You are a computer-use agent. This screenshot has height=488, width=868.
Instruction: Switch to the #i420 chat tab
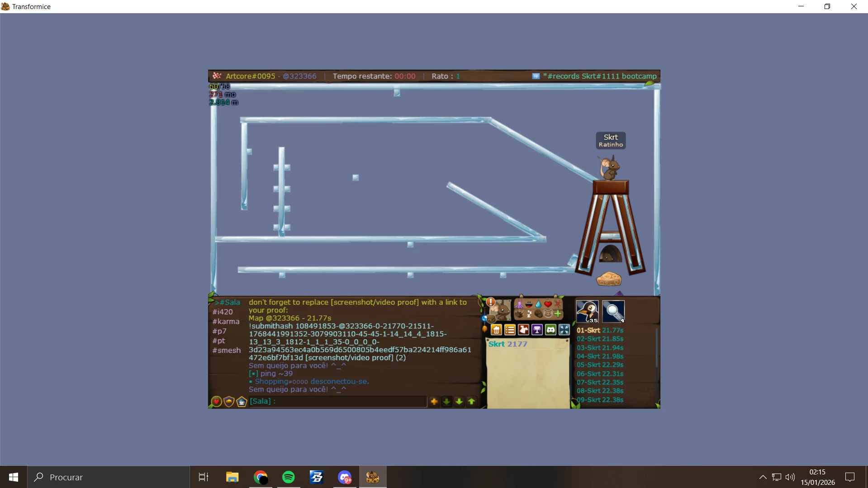pos(223,312)
